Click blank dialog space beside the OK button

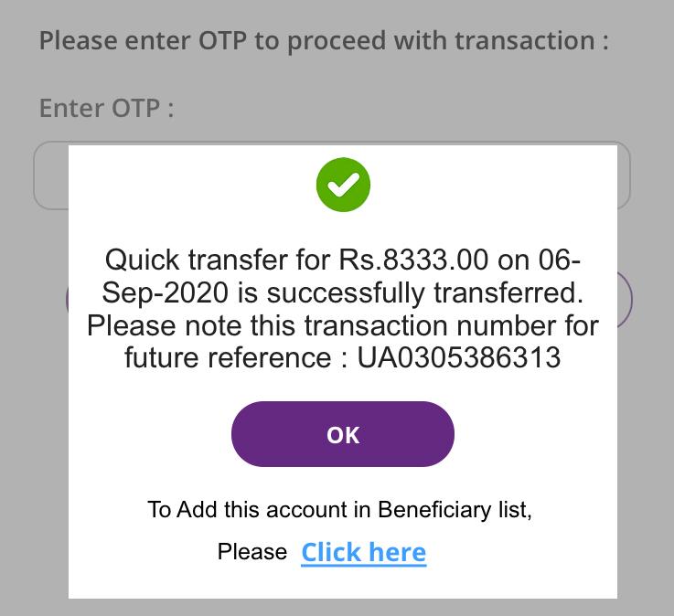(533, 434)
